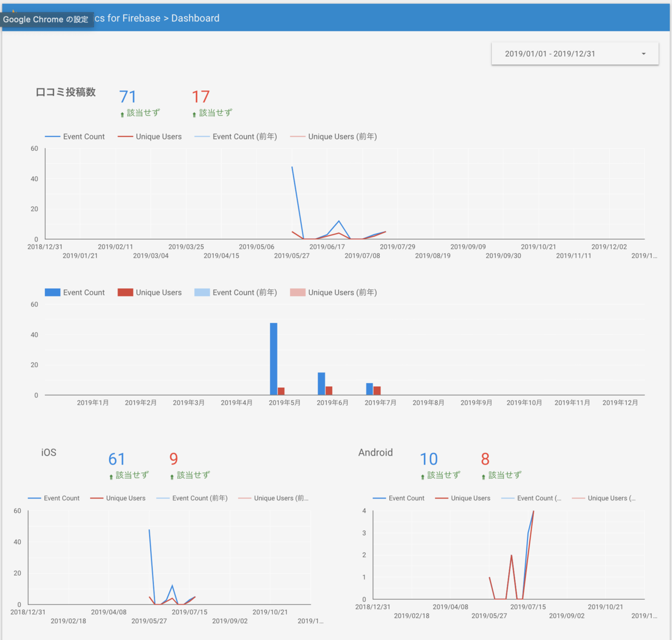The image size is (672, 640).
Task: Click the iOS 61 event count scorecard
Action: coord(117,460)
